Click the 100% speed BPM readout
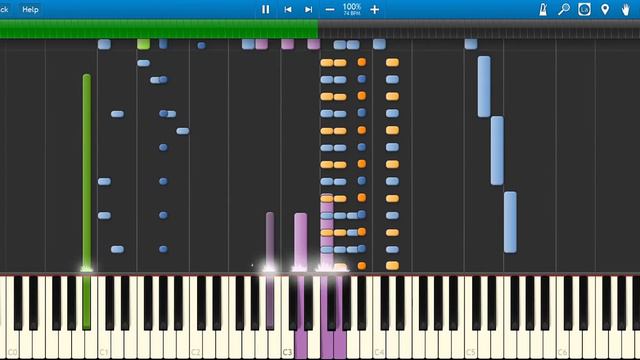640x360 pixels. click(x=352, y=9)
